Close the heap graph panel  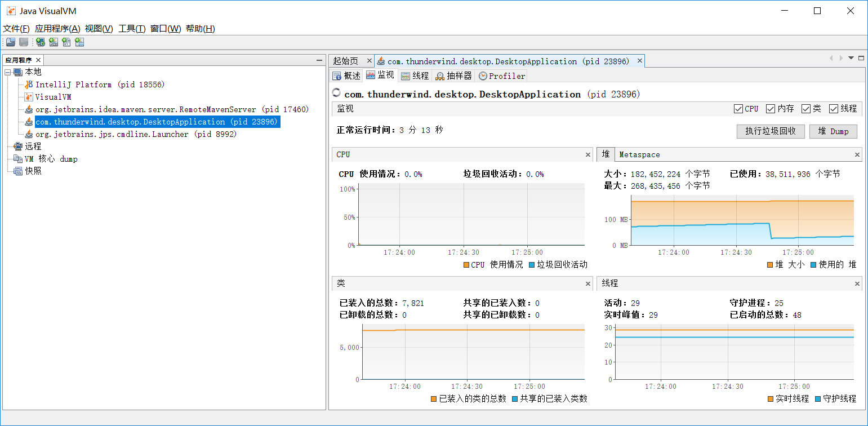[x=857, y=154]
